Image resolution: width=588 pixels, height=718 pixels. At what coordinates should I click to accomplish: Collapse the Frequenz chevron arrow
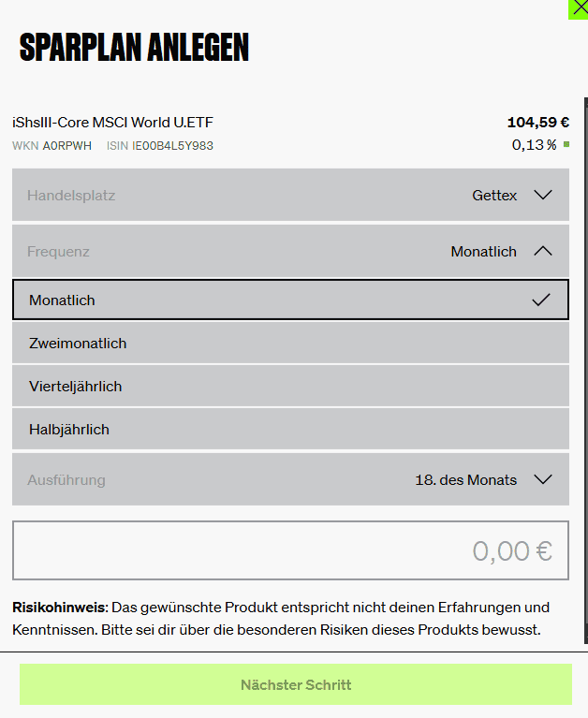tap(543, 251)
